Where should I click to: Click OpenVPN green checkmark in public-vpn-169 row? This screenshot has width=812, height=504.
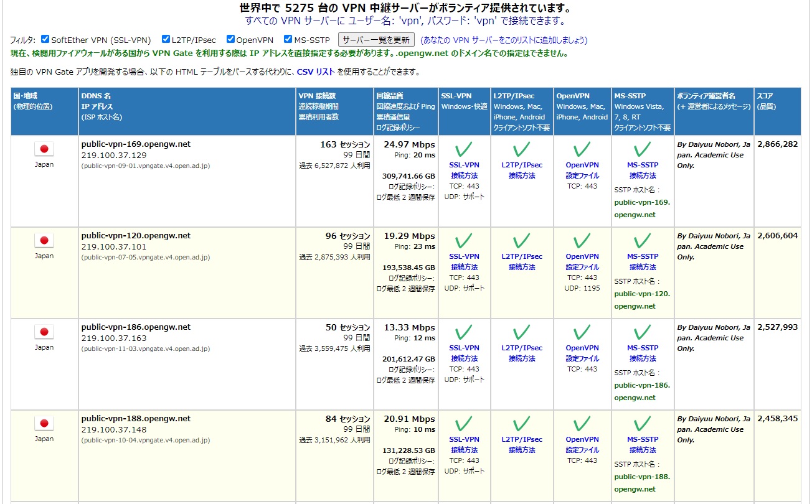point(582,149)
